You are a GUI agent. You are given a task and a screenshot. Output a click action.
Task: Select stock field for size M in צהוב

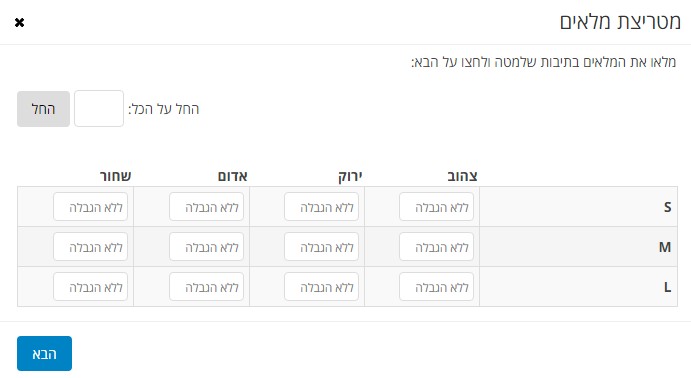[x=436, y=247]
